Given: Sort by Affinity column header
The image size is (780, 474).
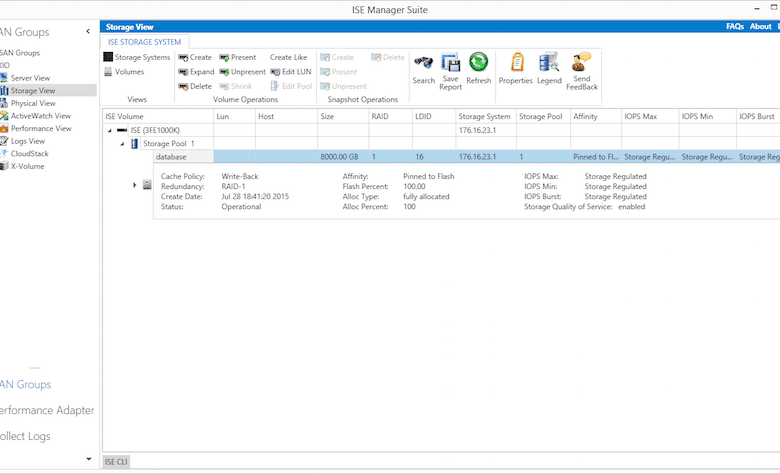Looking at the screenshot, I should coord(596,116).
